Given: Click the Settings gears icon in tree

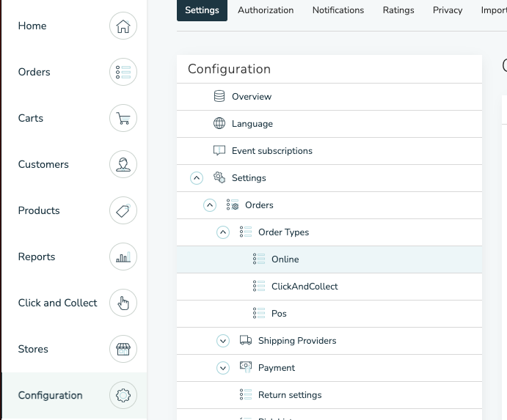Looking at the screenshot, I should (x=219, y=177).
